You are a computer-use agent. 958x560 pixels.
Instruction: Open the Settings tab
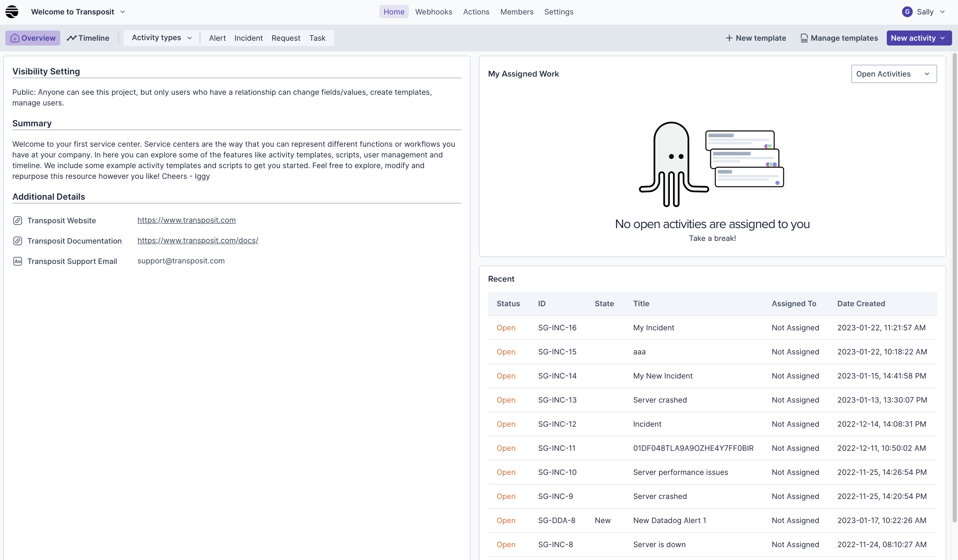point(559,12)
